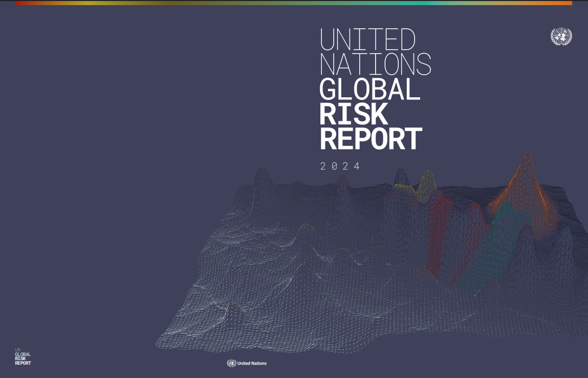588x378 pixels.
Task: Click the blue digit "4" in the year
Action: point(357,166)
